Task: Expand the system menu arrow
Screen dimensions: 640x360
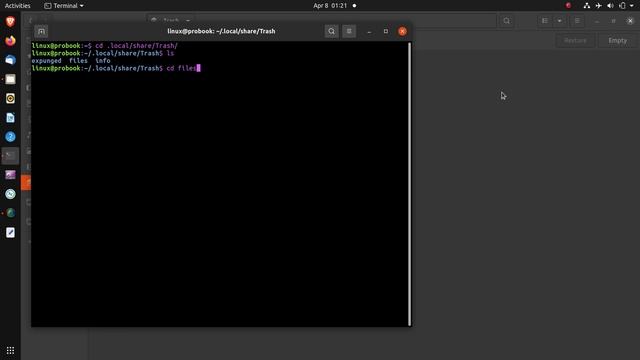Action: click(x=631, y=6)
